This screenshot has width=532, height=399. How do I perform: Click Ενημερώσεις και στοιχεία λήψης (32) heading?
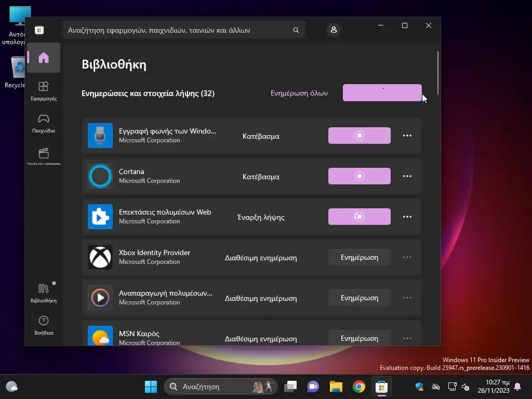coord(148,94)
